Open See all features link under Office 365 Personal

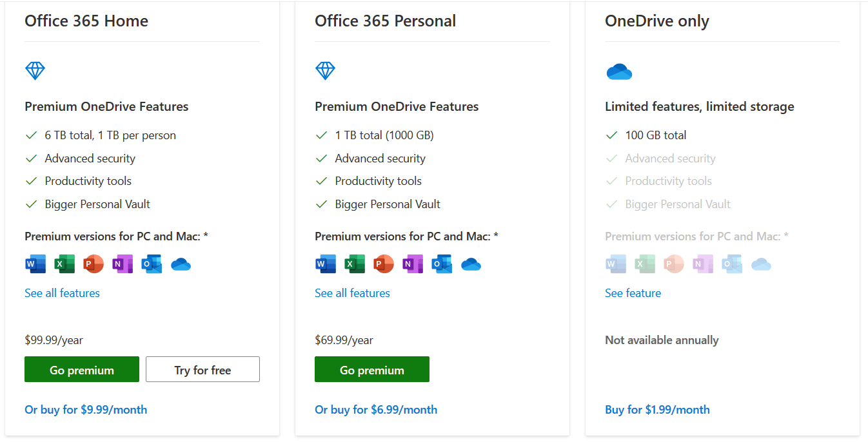click(x=352, y=293)
